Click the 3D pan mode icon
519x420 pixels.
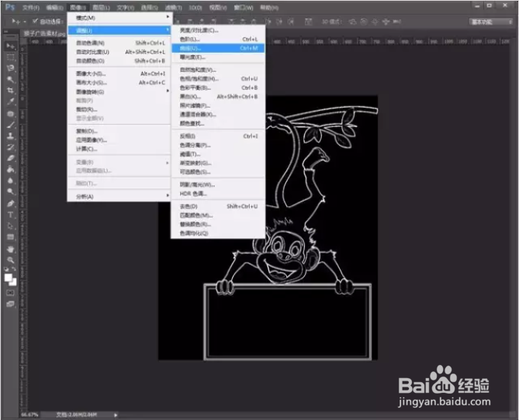[x=375, y=22]
